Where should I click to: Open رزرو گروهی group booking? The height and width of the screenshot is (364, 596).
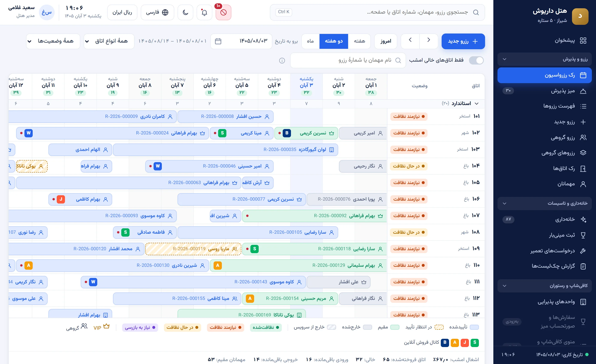tap(544, 138)
